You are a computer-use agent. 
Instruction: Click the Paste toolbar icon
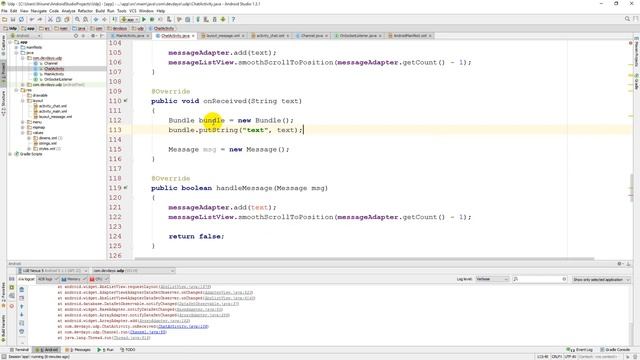coord(67,19)
